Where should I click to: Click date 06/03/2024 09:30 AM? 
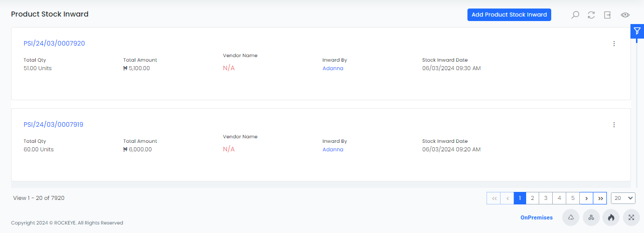(451, 68)
